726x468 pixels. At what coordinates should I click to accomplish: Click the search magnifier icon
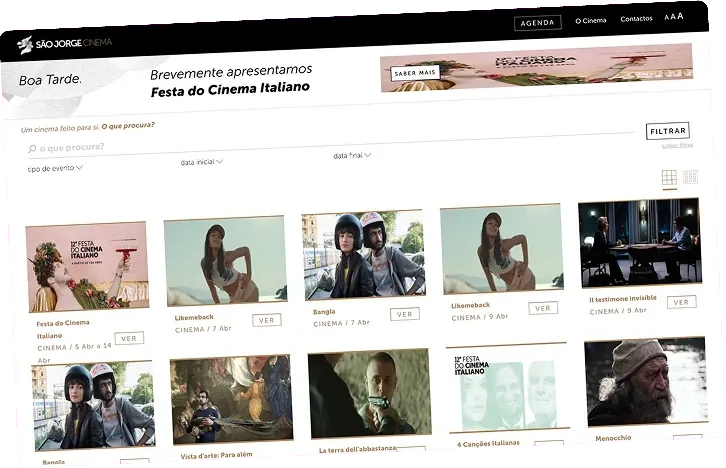(32, 149)
